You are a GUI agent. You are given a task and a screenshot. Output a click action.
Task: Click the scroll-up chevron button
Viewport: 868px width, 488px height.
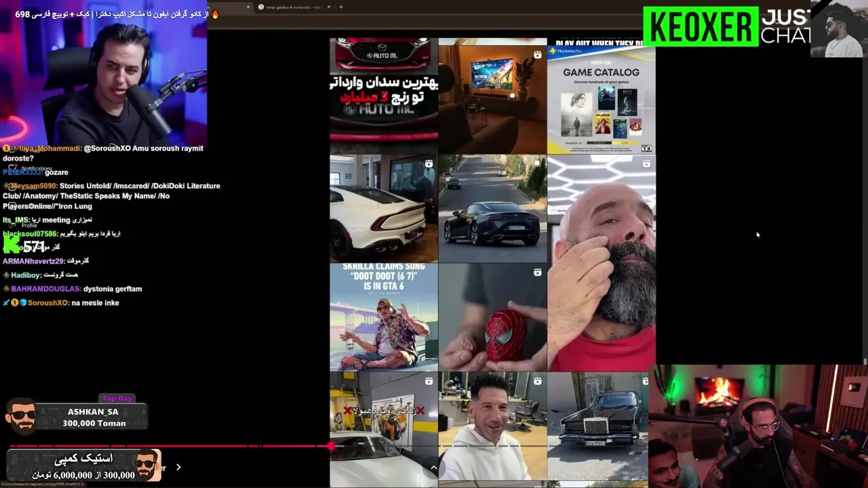pyautogui.click(x=433, y=468)
